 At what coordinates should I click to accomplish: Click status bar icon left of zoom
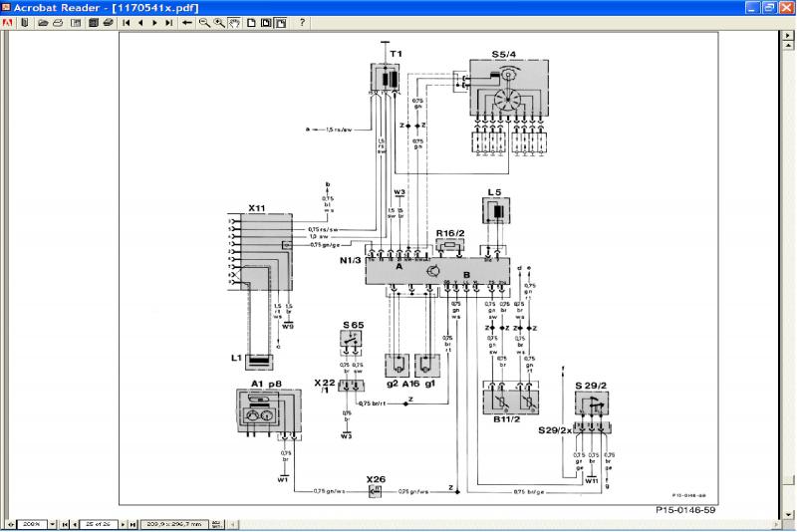tap(11, 524)
